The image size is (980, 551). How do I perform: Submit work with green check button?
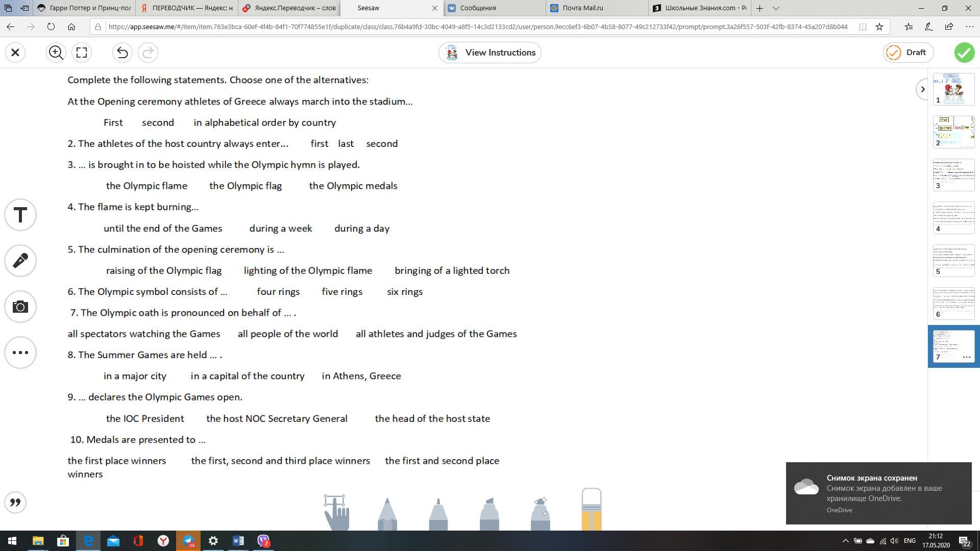964,53
